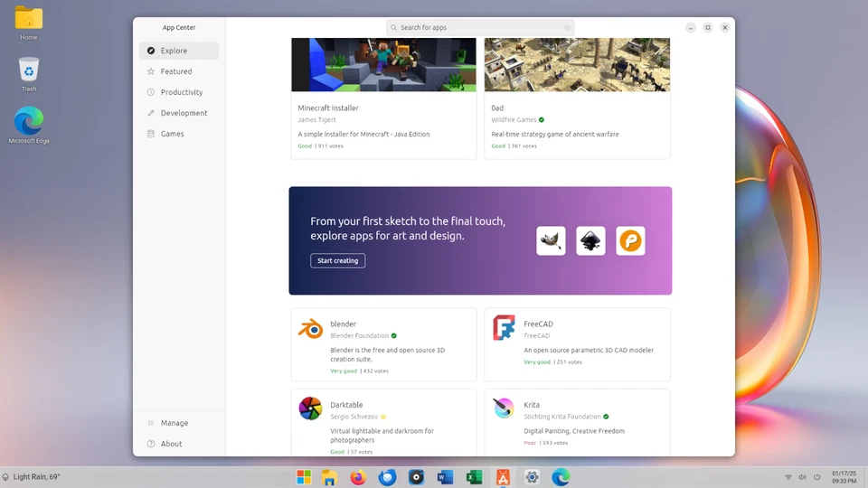
Task: Launch Firefox from the taskbar
Action: coord(358,477)
